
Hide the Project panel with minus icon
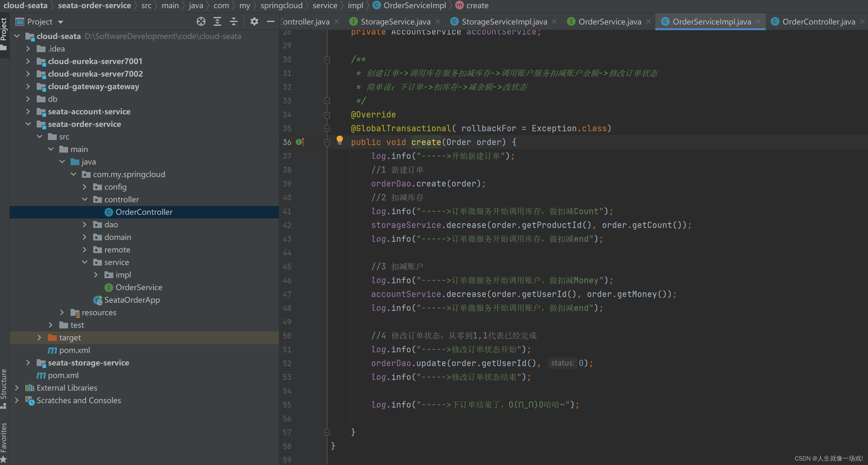271,22
